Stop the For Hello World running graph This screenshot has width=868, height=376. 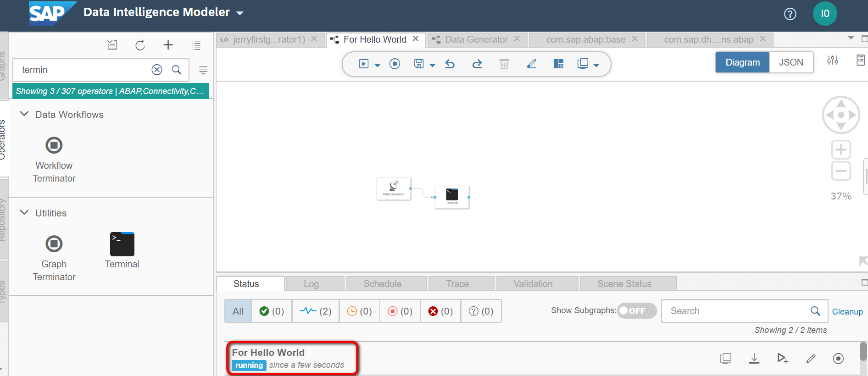[838, 359]
